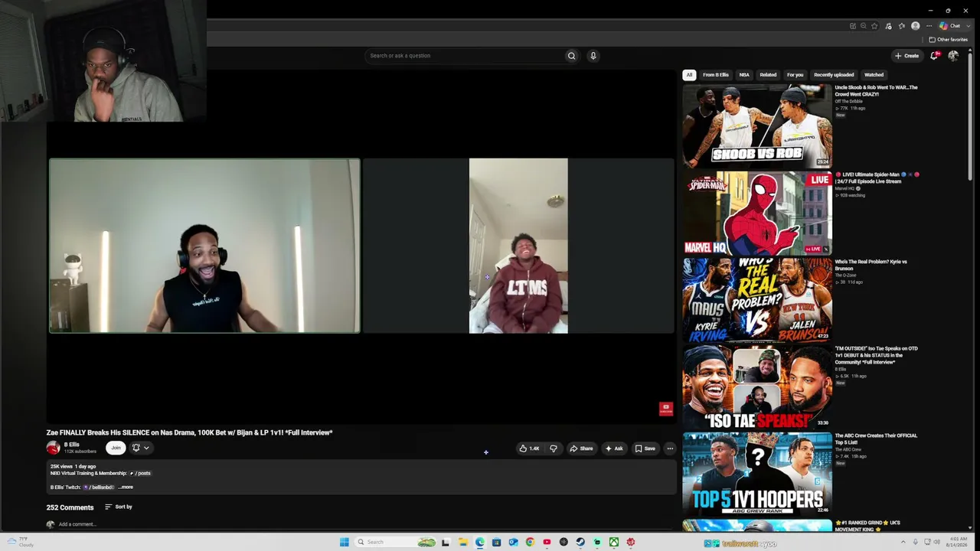Add this page to favorites with star icon
Image resolution: width=980 pixels, height=551 pixels.
(x=874, y=26)
